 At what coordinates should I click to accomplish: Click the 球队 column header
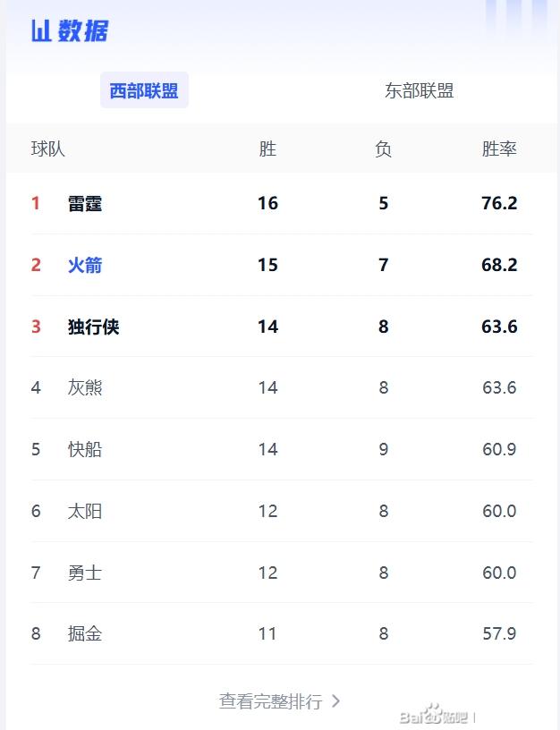coord(48,149)
